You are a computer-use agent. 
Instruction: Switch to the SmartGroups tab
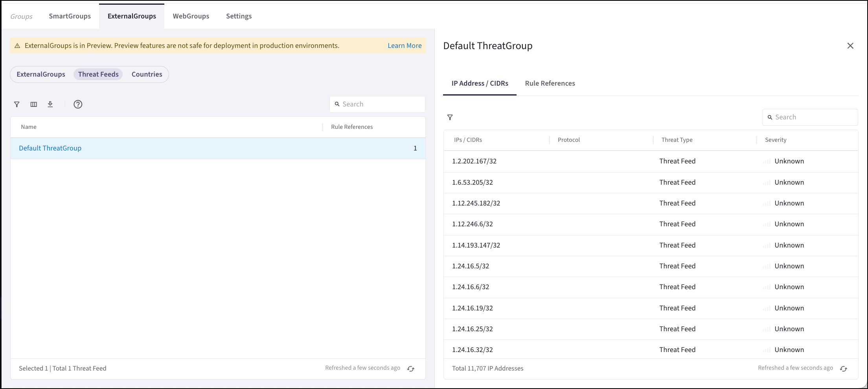(x=69, y=16)
